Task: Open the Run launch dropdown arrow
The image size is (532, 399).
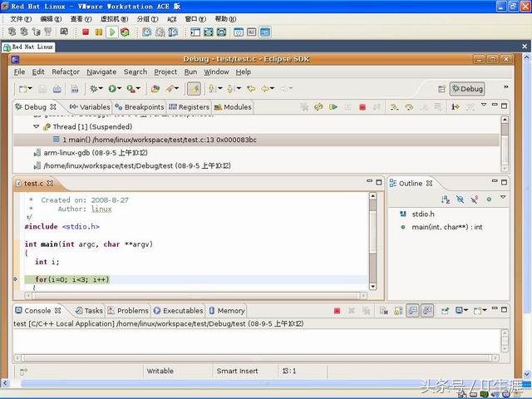Action: point(120,89)
